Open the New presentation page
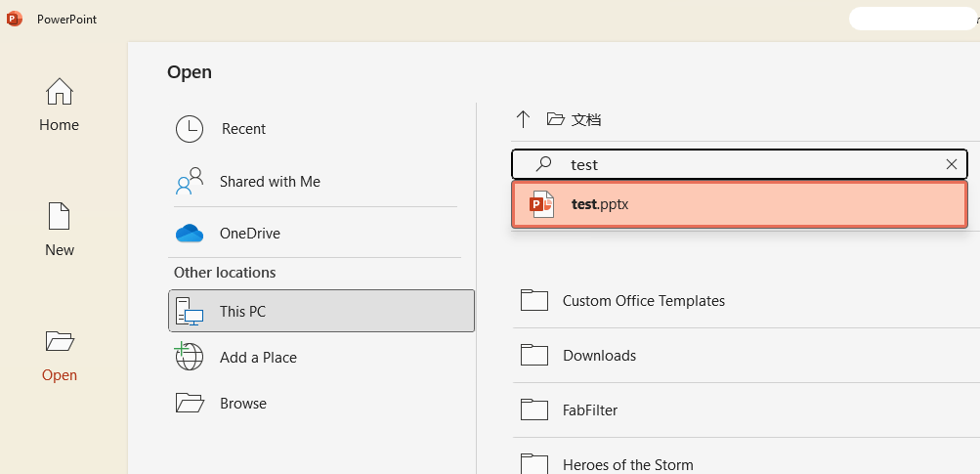Viewport: 980px width, 474px height. [x=60, y=230]
